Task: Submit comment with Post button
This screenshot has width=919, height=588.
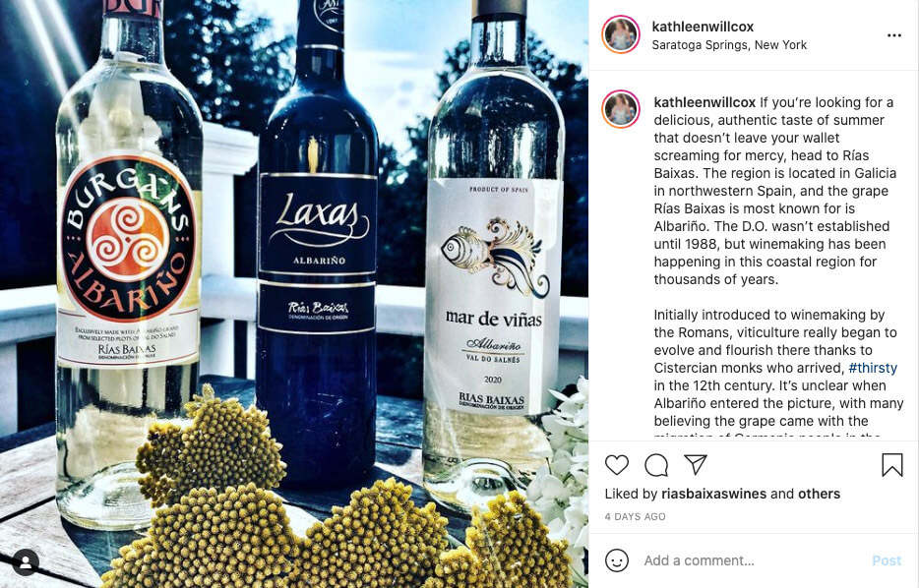Action: [887, 560]
